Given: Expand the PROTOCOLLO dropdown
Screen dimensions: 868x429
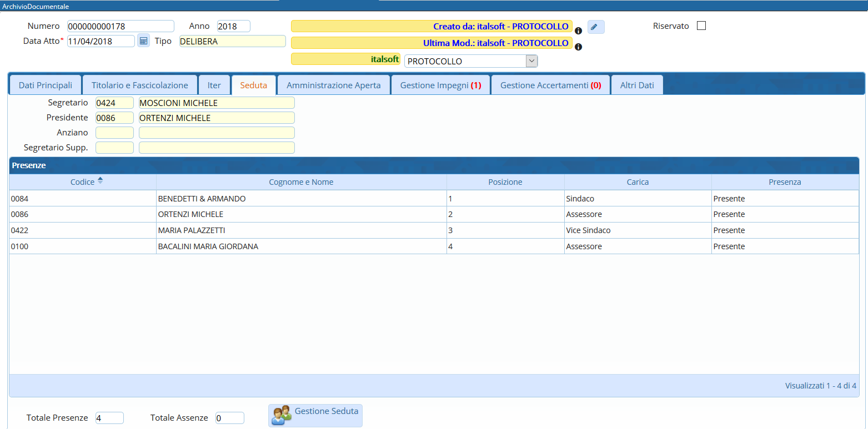Looking at the screenshot, I should pos(531,61).
